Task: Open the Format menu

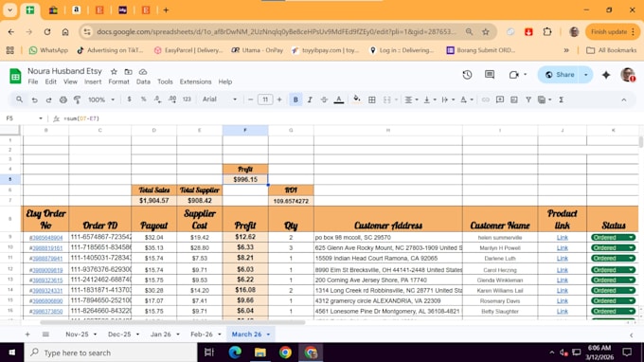Action: [x=118, y=81]
